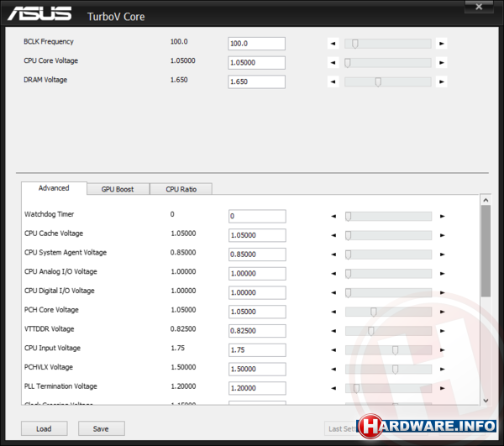504x446 pixels.
Task: Increase the Watchdog Timer with right arrow
Action: (x=442, y=216)
